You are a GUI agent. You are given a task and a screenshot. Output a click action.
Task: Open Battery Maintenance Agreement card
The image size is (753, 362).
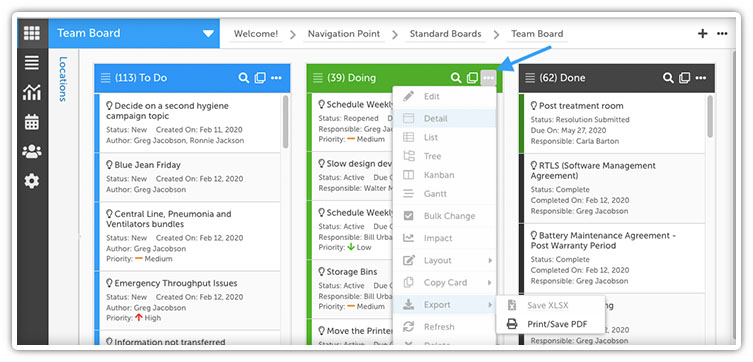612,258
